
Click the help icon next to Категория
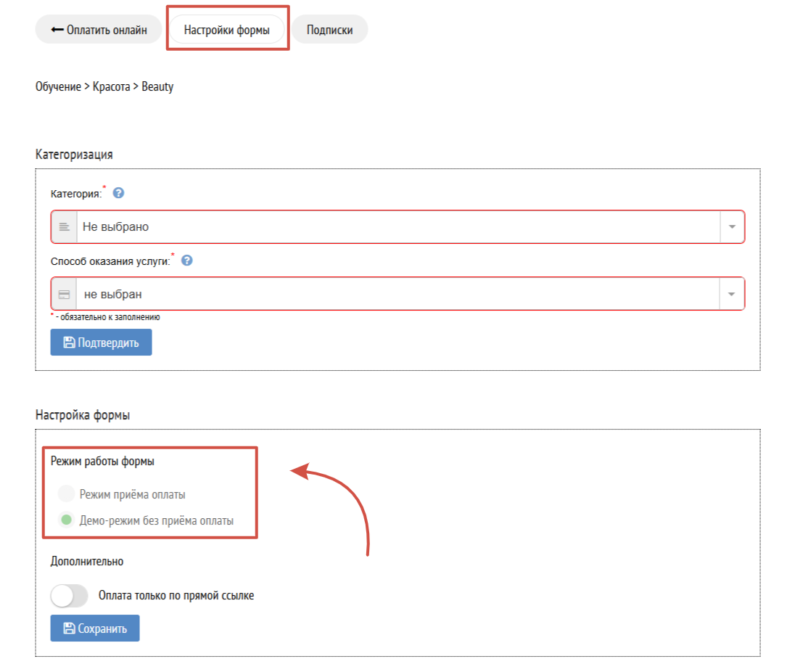[x=119, y=194]
